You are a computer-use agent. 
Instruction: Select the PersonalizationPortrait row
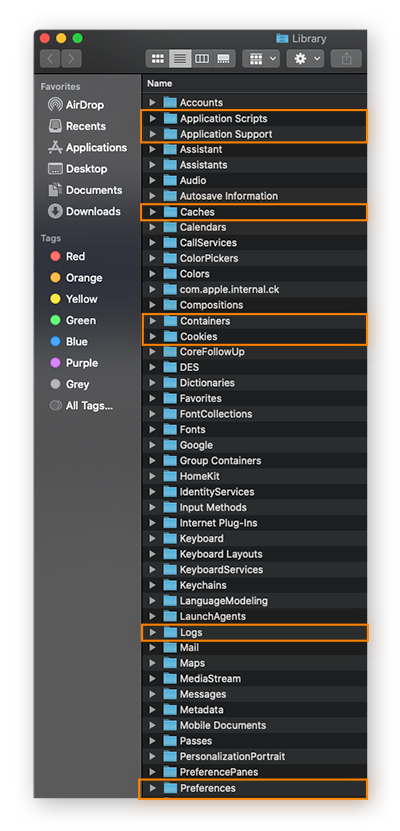click(x=254, y=756)
